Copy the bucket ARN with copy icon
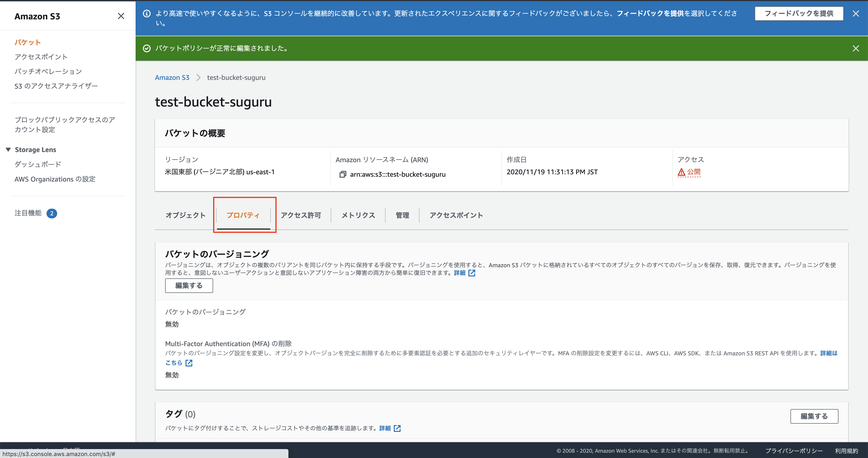This screenshot has width=868, height=458. point(342,175)
